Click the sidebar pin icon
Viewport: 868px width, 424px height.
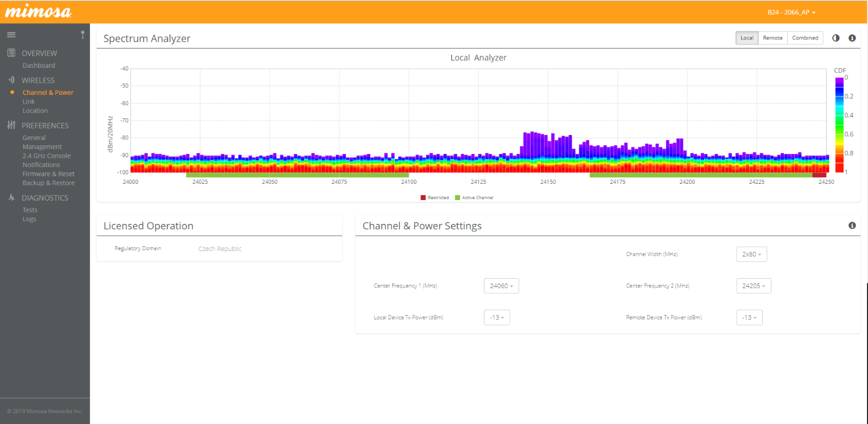(x=82, y=35)
